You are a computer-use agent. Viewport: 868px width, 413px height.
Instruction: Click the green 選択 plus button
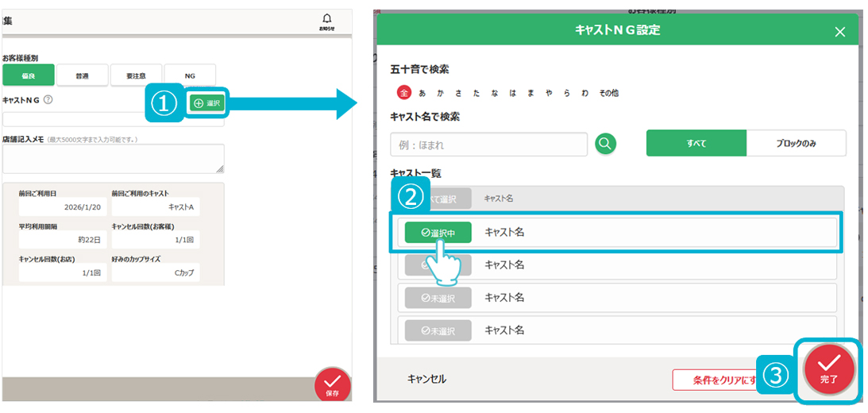[x=207, y=103]
